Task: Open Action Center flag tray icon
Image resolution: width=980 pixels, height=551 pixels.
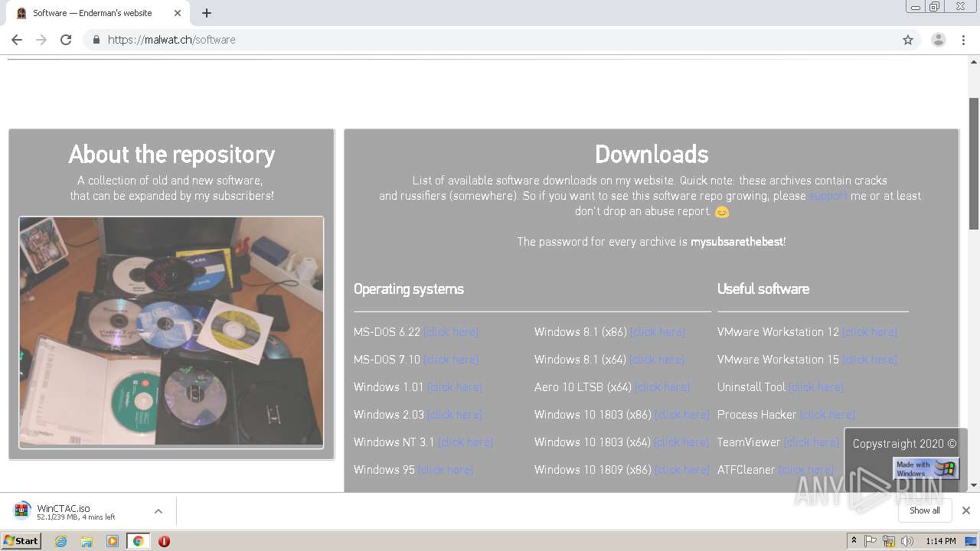Action: [x=871, y=541]
